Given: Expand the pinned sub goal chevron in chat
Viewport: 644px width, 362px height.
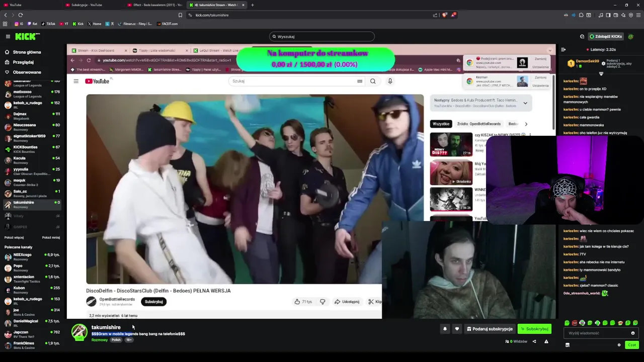Looking at the screenshot, I should click(x=601, y=74).
